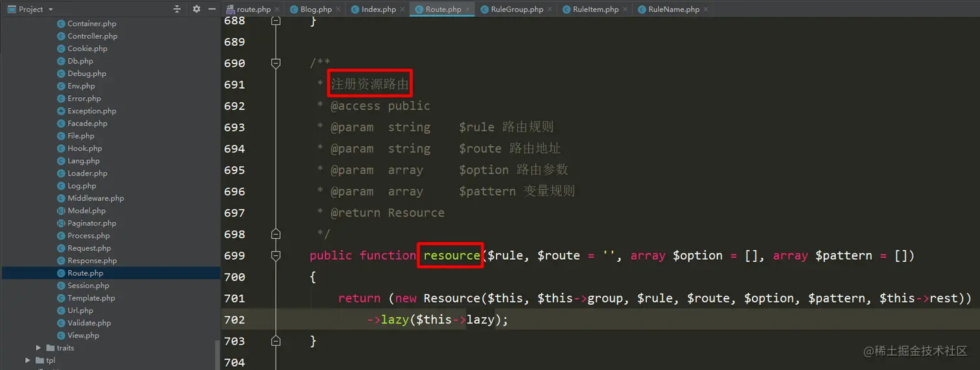Close the Blog.php tab
The image size is (980, 370).
[x=338, y=10]
